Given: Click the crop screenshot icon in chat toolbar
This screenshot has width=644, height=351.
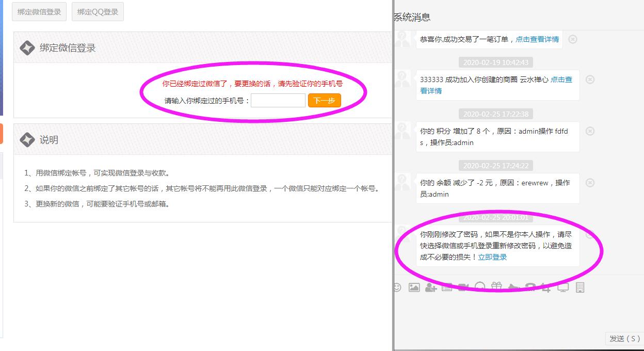Looking at the screenshot, I should [546, 288].
